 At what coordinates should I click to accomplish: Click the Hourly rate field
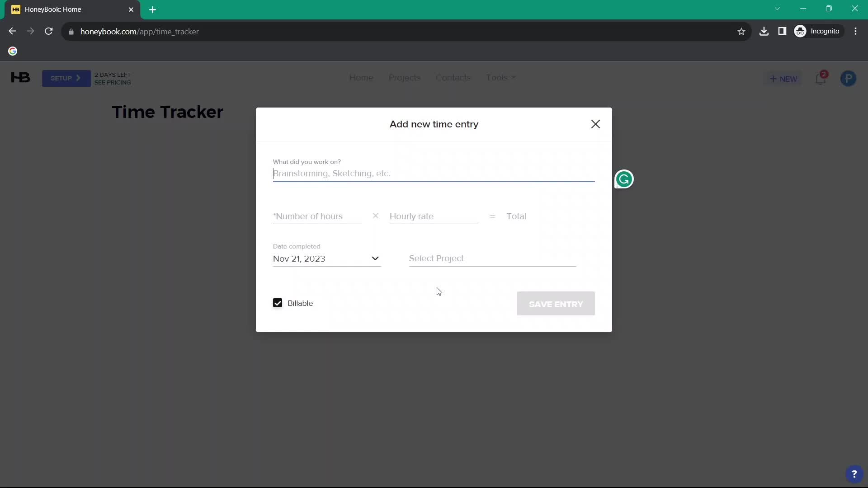(434, 216)
